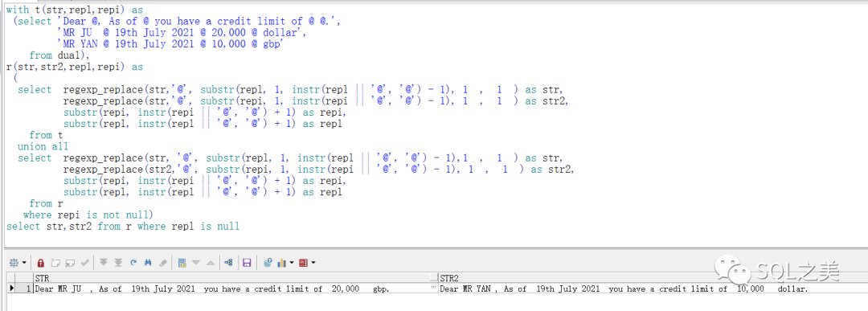This screenshot has width=868, height=311.
Task: Click the top-left corner cell of results grid
Action: pos(11,278)
